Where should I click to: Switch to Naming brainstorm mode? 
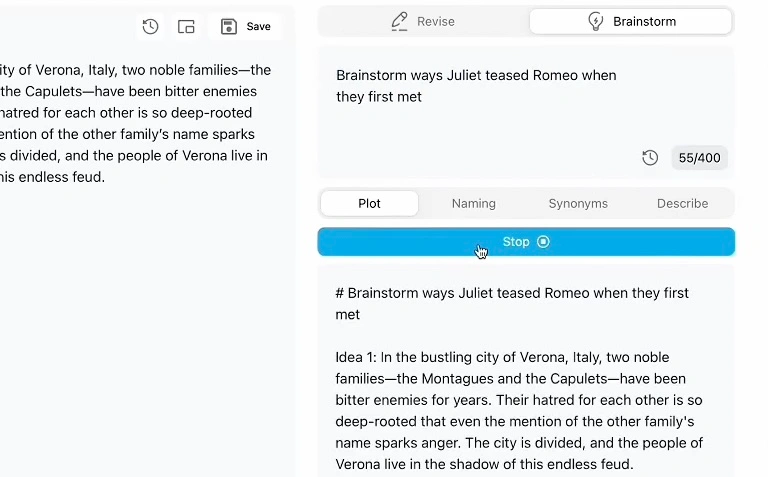474,203
